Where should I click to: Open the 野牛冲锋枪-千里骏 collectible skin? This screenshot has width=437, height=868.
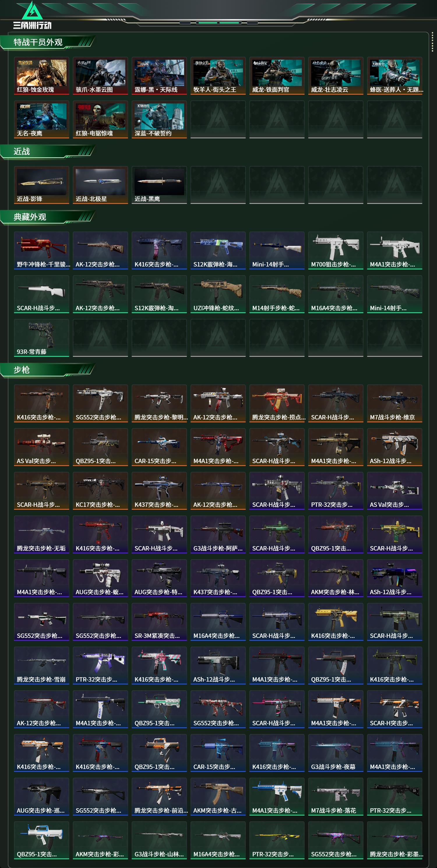click(x=41, y=250)
